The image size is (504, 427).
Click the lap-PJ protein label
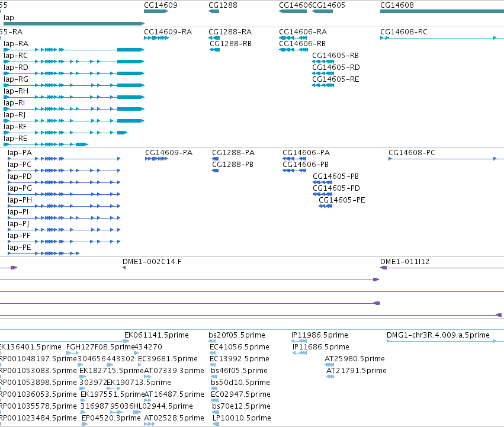click(18, 224)
